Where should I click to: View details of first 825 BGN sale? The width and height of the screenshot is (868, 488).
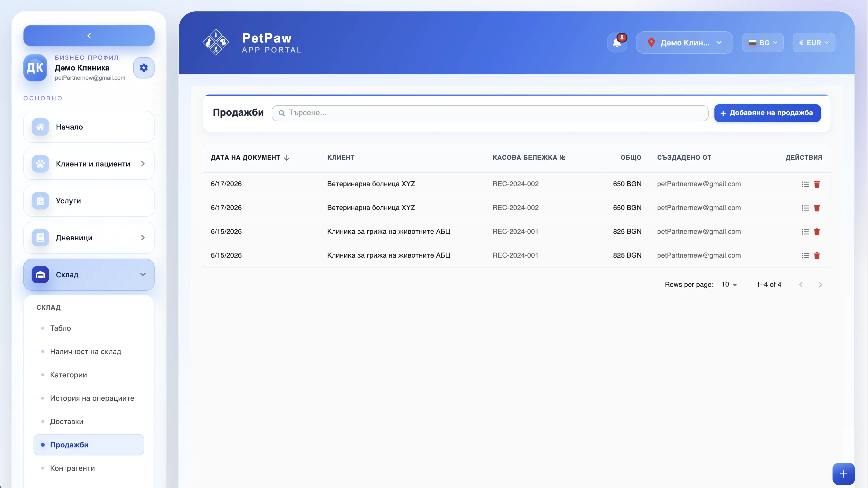click(x=805, y=232)
